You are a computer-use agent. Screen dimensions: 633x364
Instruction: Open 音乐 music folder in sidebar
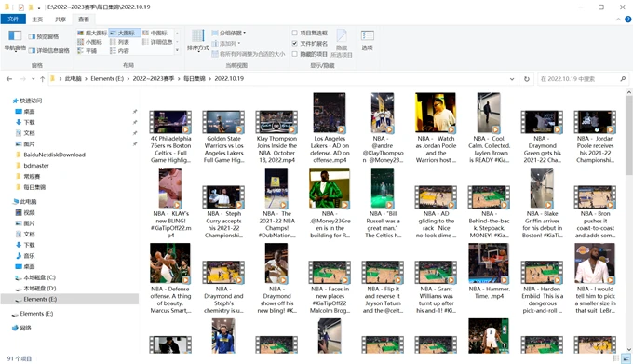coord(29,256)
